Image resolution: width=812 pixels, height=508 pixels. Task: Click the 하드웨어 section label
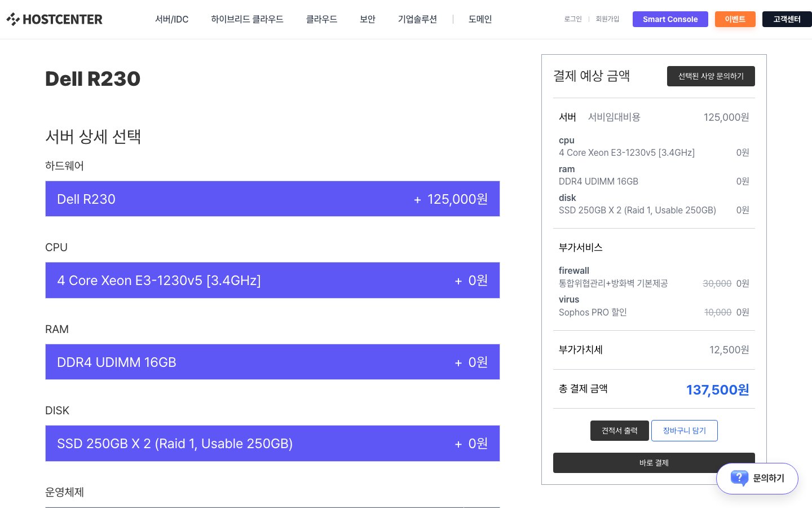(x=64, y=166)
